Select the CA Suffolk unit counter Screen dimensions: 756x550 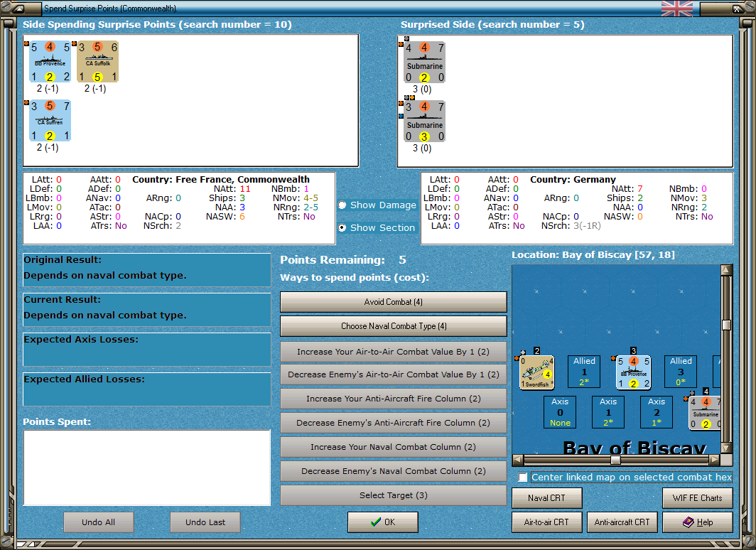click(97, 62)
